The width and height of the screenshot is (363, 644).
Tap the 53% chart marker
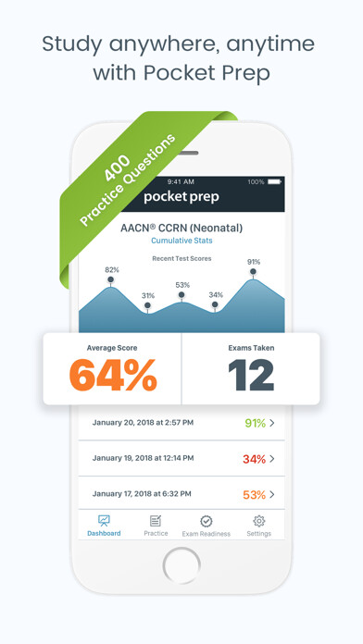pyautogui.click(x=181, y=295)
